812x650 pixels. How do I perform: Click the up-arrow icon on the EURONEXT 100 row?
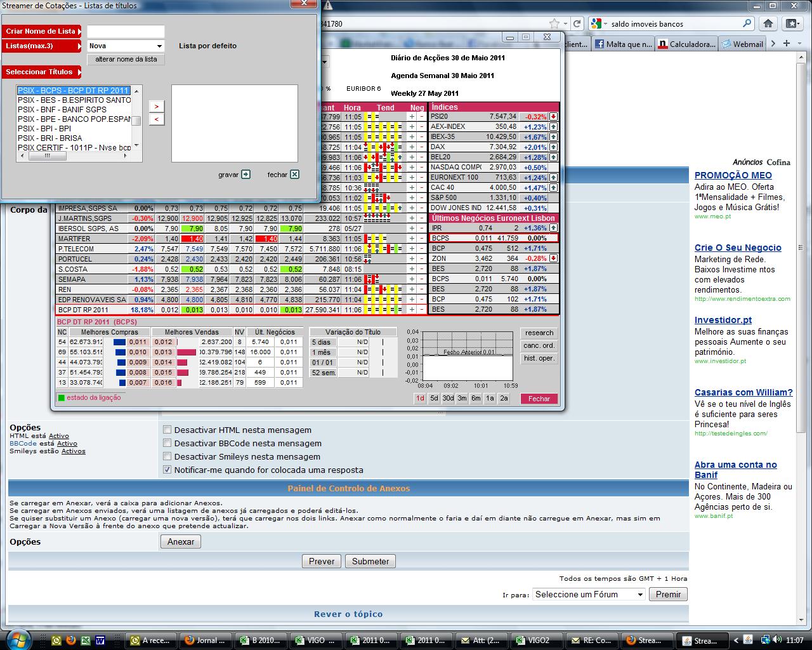(x=553, y=178)
